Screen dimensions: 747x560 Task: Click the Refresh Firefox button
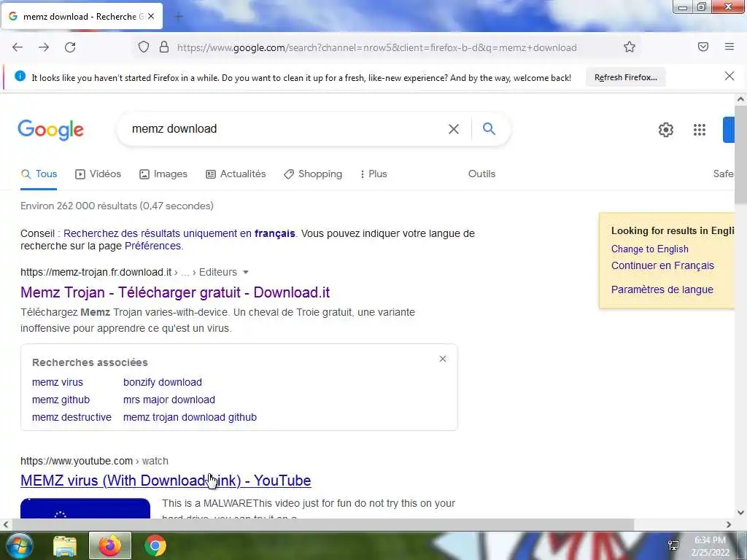tap(625, 77)
